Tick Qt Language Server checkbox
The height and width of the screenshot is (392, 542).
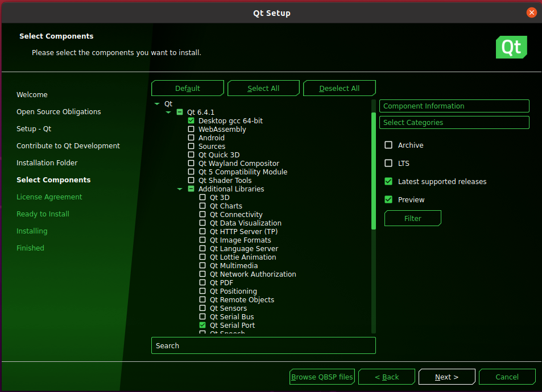tap(202, 248)
